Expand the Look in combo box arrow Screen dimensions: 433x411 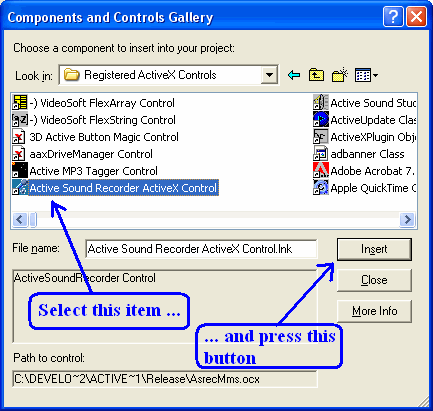tap(269, 75)
